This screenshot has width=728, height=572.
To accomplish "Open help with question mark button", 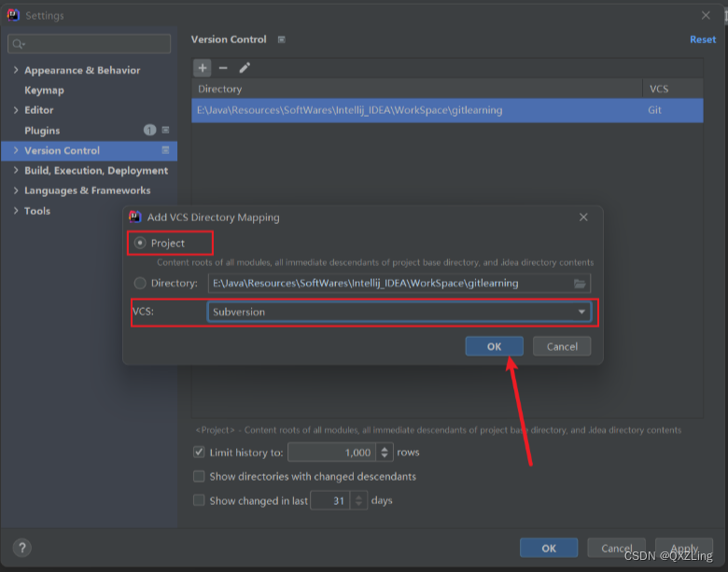I will [x=21, y=548].
